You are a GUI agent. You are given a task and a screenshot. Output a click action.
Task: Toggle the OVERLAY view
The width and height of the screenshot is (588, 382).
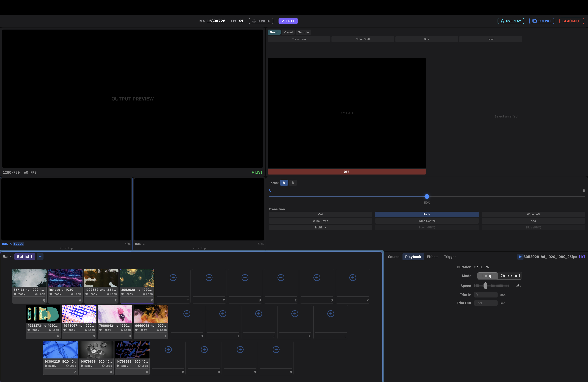(x=510, y=21)
